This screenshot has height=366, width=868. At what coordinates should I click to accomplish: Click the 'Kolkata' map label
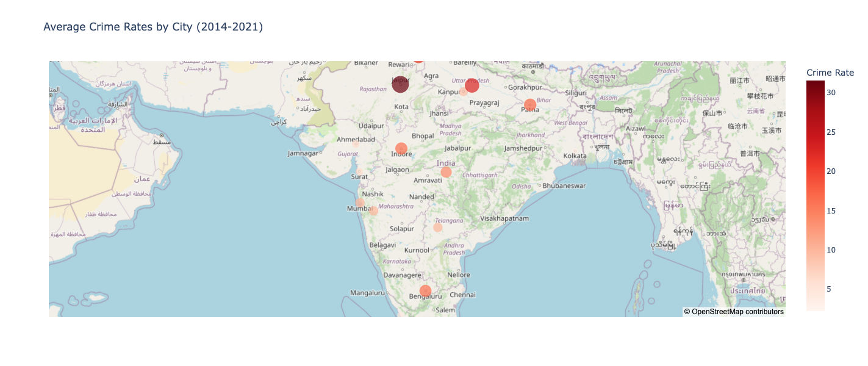(x=575, y=156)
